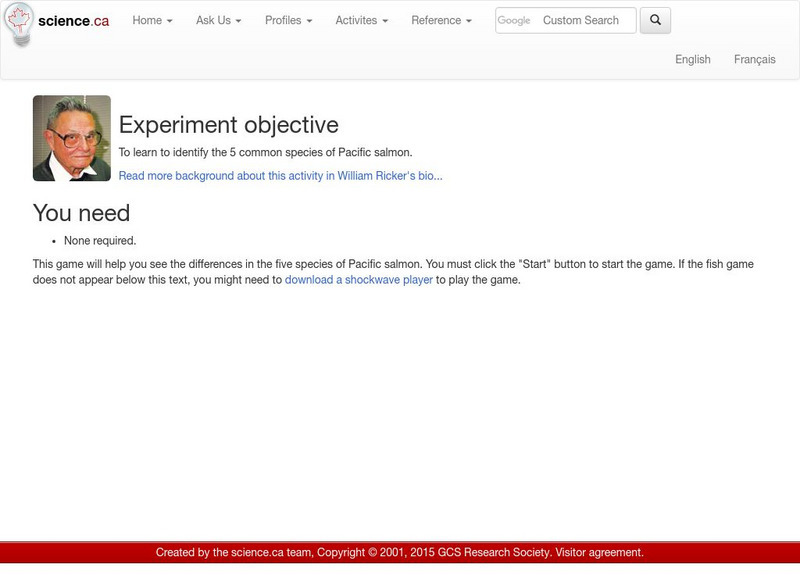Expand the Ask Us menu
Viewport: 800px width, 575px height.
coord(218,20)
